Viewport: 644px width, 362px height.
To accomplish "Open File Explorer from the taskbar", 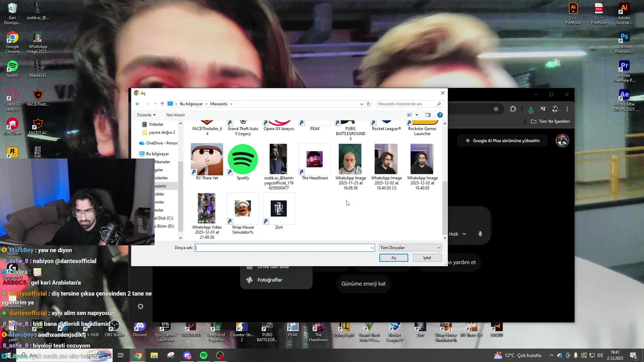I will (x=154, y=355).
